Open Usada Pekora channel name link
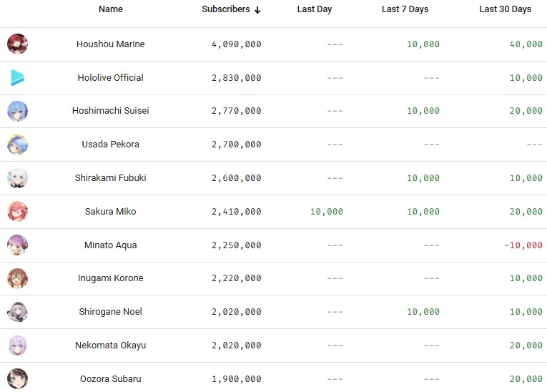The height and width of the screenshot is (392, 547). [110, 144]
